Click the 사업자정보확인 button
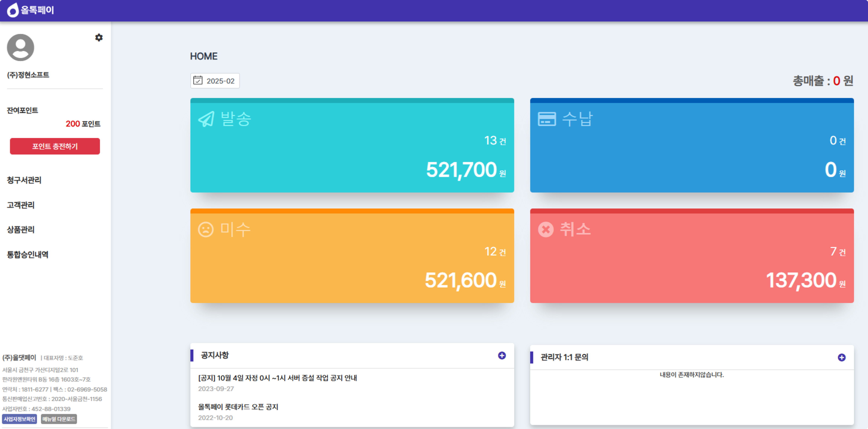This screenshot has width=868, height=429. coord(20,419)
